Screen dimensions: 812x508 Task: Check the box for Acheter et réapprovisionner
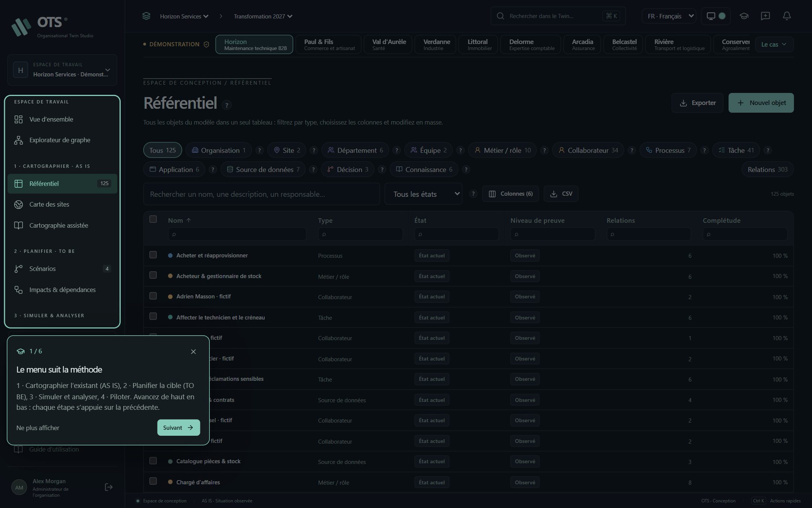point(153,255)
